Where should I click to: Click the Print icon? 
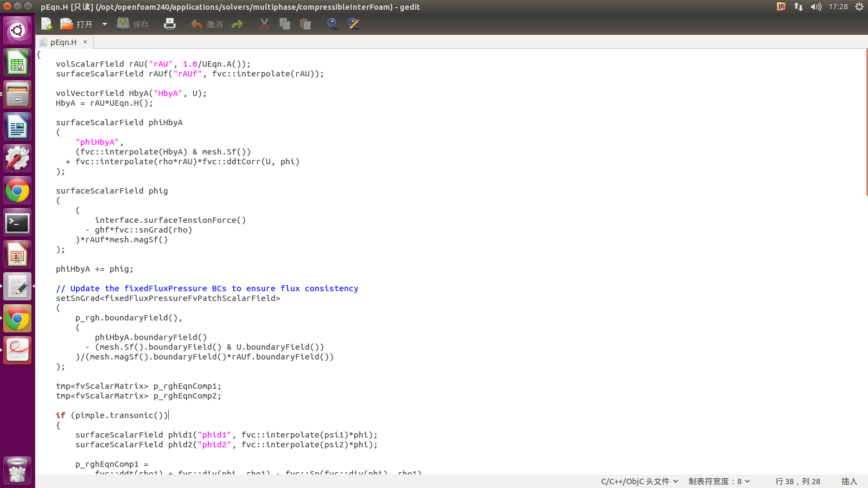click(x=170, y=24)
